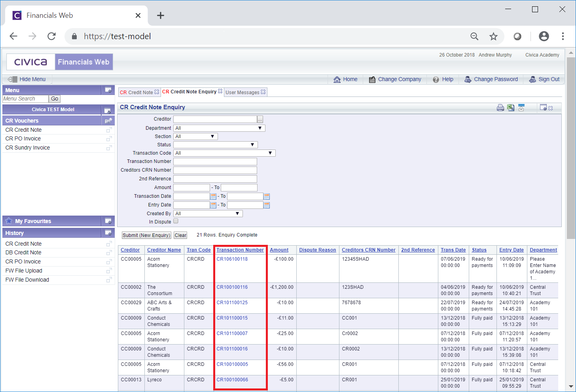Viewport: 576px width, 392px height.
Task: Open FW File Upload from History
Action: point(24,271)
